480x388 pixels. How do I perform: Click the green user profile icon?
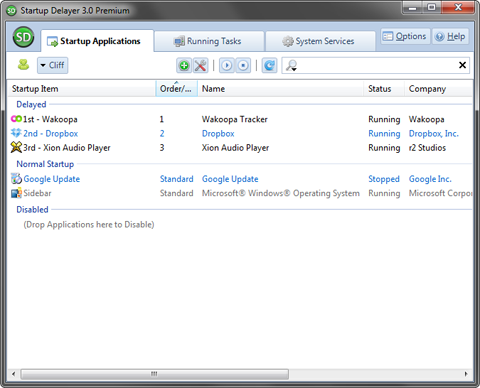click(23, 65)
